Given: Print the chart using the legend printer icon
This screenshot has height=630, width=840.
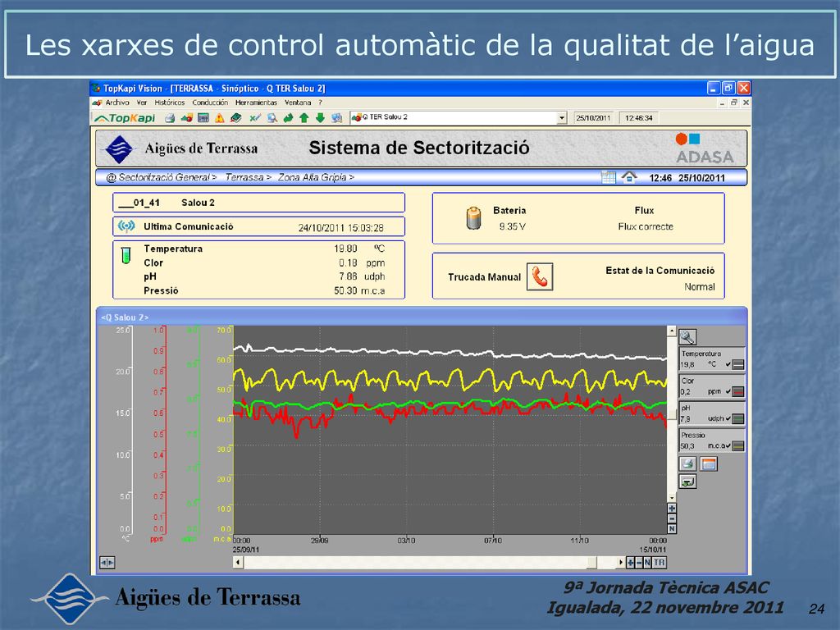Looking at the screenshot, I should coord(688,464).
